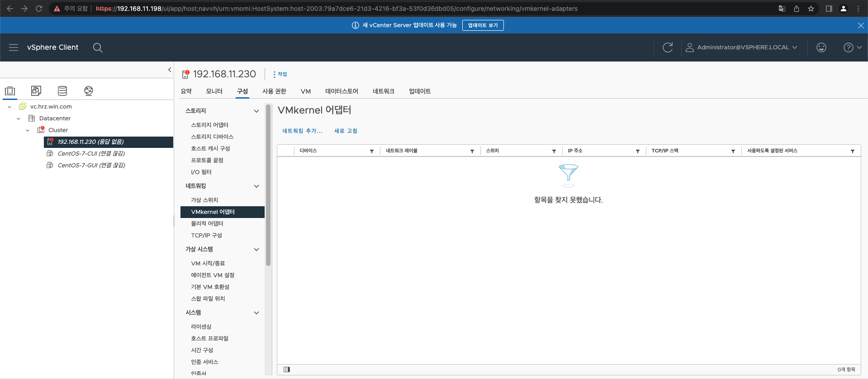The width and height of the screenshot is (868, 379).
Task: Open the 업데이트 tab
Action: (420, 91)
